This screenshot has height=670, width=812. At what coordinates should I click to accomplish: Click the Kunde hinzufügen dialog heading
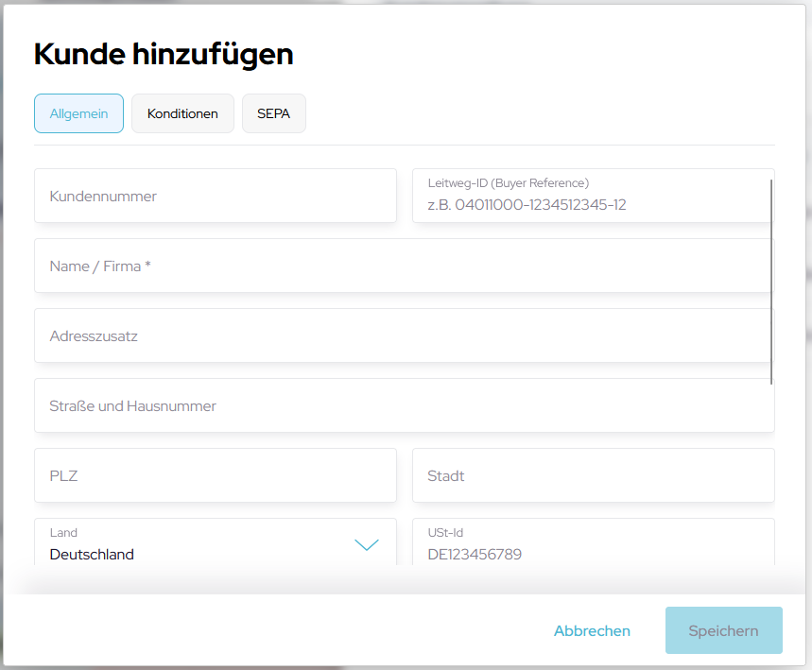tap(164, 55)
